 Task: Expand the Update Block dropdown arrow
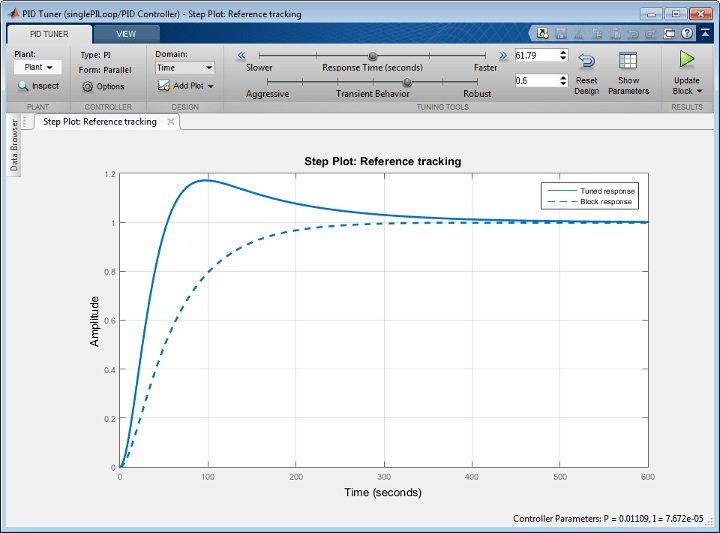pyautogui.click(x=699, y=91)
